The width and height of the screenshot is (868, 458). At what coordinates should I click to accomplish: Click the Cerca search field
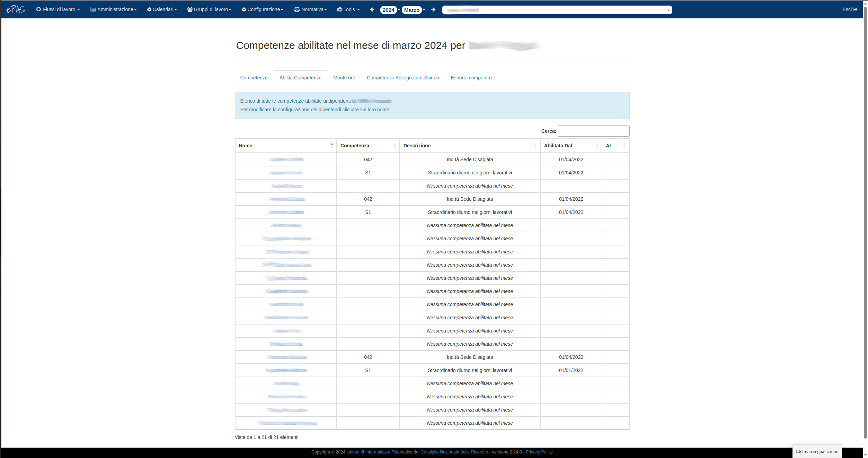tap(593, 131)
